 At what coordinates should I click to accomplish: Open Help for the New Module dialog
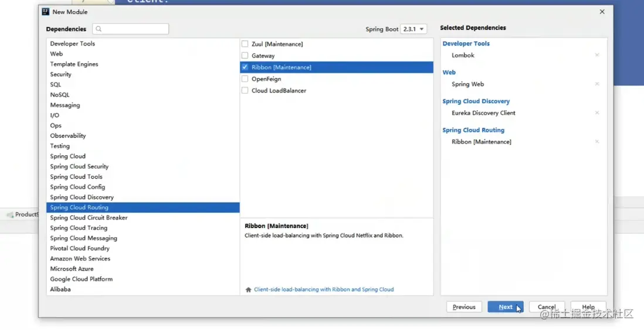(588, 307)
